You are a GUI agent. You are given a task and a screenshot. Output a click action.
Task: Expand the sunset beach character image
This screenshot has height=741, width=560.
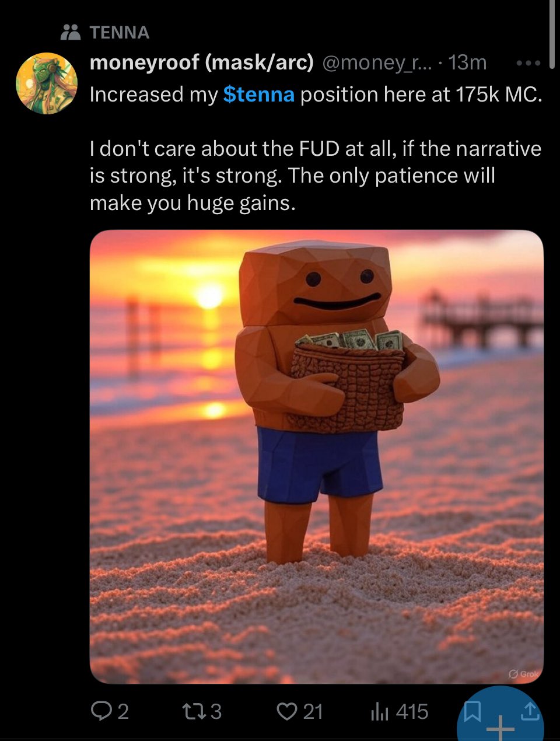click(x=317, y=456)
